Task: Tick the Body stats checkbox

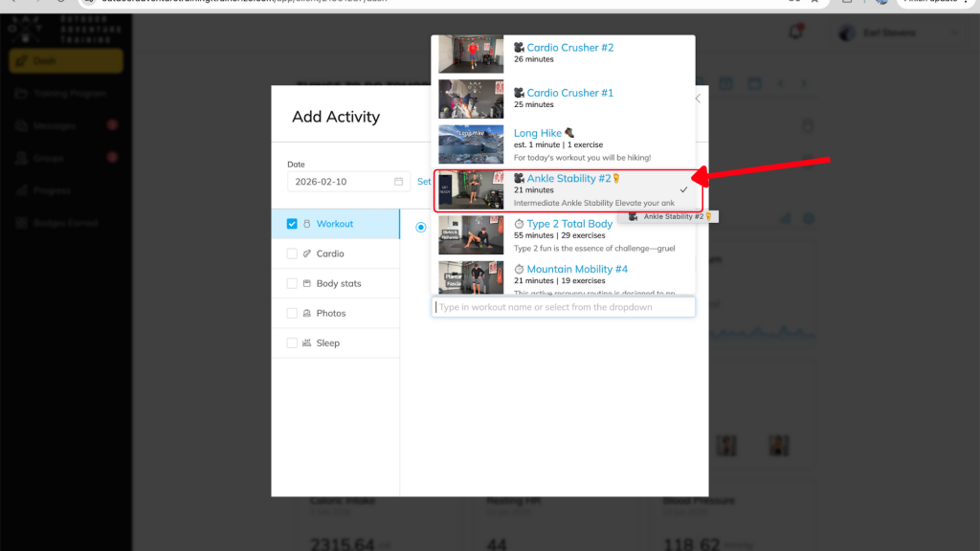Action: [x=292, y=284]
